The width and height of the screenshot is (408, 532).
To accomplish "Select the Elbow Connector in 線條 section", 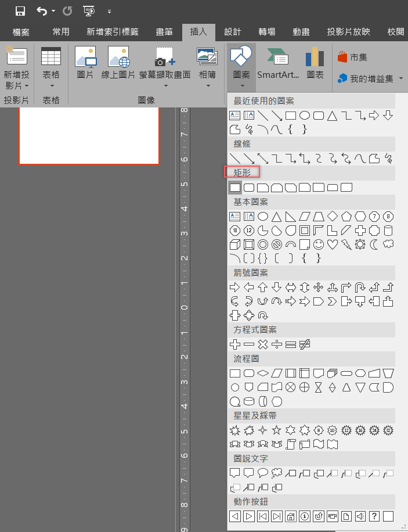I will point(277,158).
